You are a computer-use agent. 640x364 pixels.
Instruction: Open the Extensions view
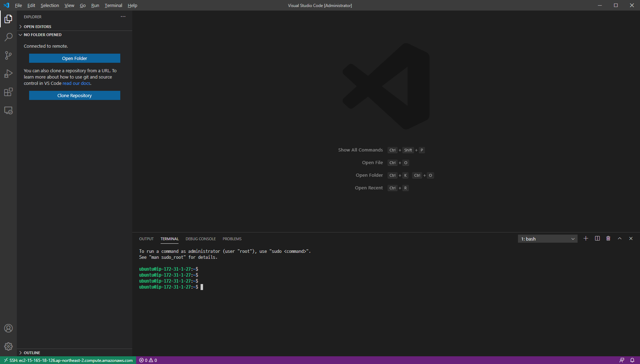(8, 92)
